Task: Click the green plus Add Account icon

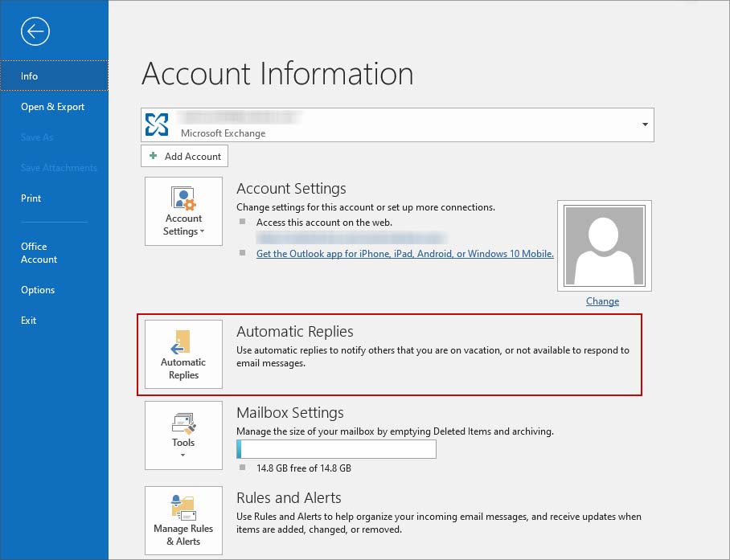Action: 154,156
